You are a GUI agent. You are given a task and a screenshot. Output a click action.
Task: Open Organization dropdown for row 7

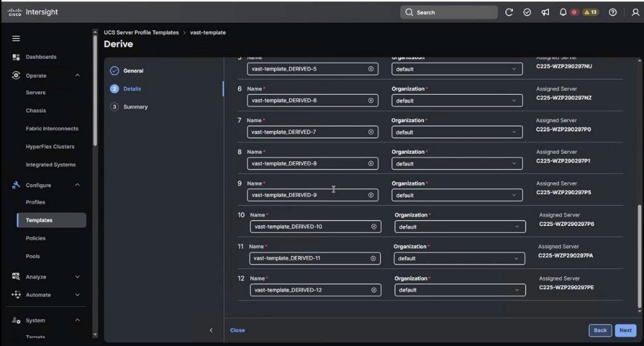click(x=457, y=132)
